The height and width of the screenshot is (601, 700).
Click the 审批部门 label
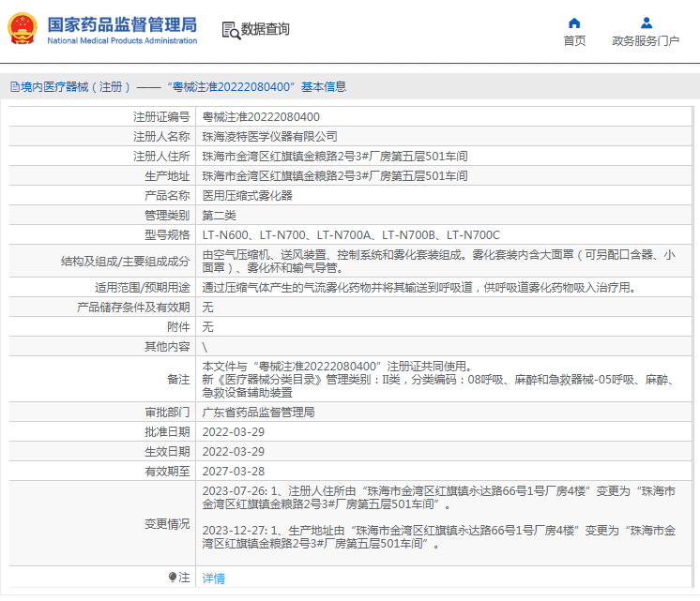click(167, 413)
